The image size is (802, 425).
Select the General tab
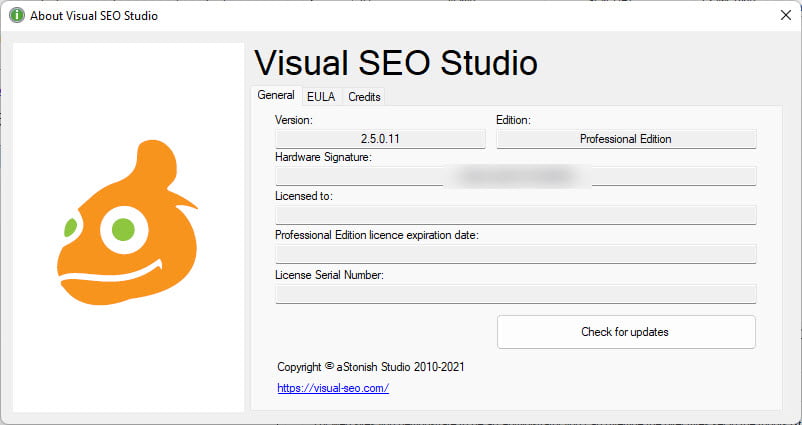[276, 95]
